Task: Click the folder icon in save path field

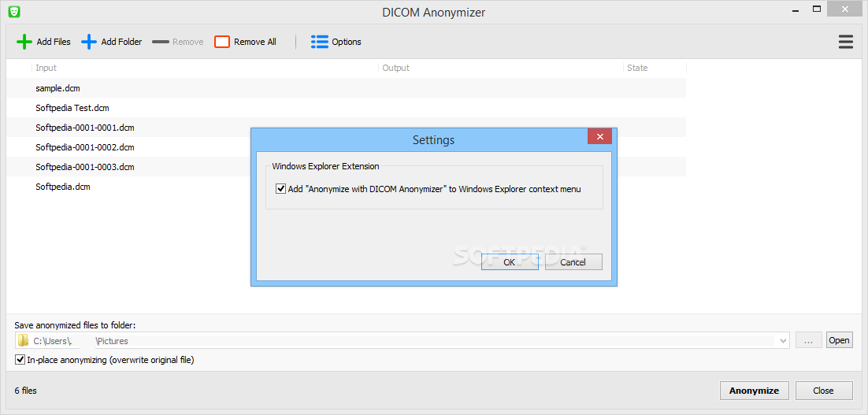Action: [x=23, y=340]
